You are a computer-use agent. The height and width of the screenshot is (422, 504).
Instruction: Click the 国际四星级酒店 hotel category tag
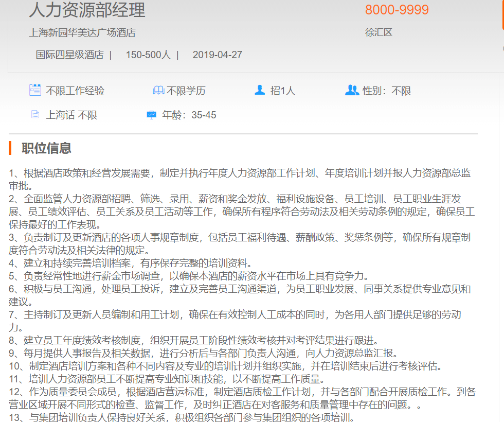point(69,55)
